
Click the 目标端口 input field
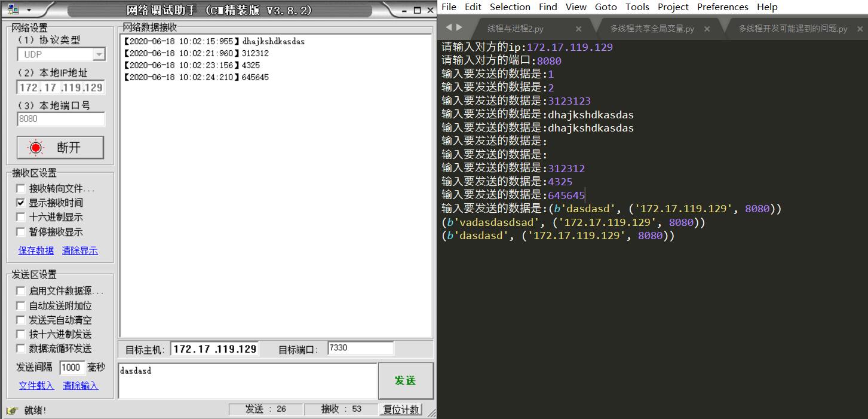tap(360, 348)
